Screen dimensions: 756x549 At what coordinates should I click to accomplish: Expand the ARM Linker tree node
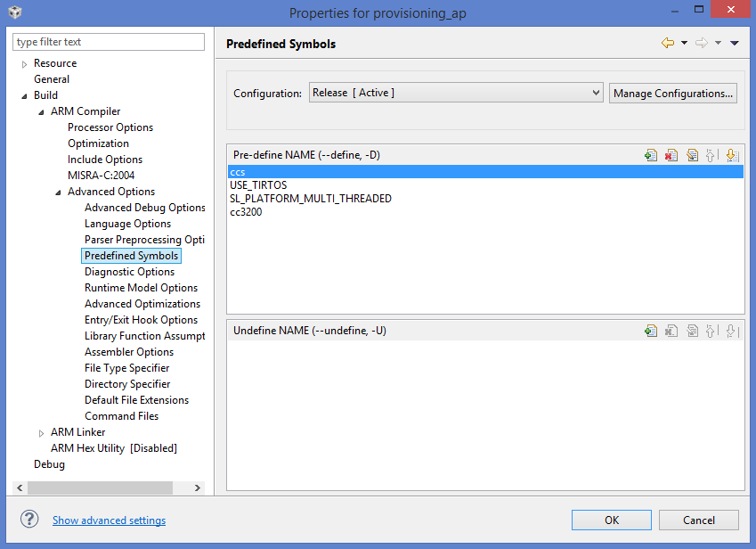click(41, 432)
